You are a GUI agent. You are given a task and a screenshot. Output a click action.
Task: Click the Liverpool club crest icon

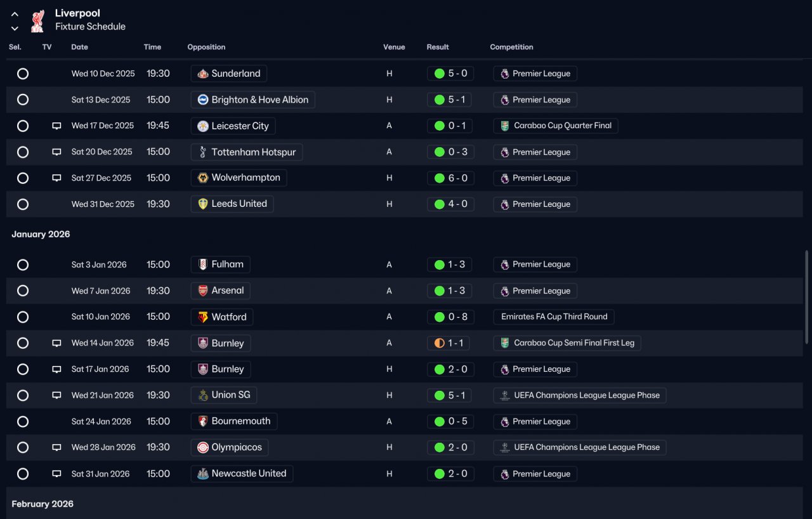37,20
